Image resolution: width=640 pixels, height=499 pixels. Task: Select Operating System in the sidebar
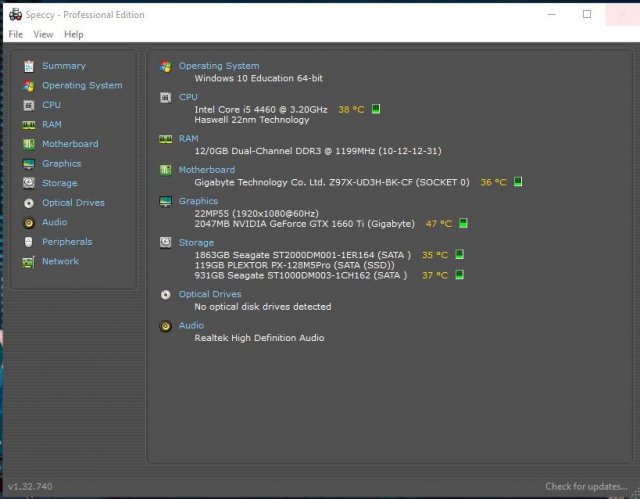click(x=82, y=86)
